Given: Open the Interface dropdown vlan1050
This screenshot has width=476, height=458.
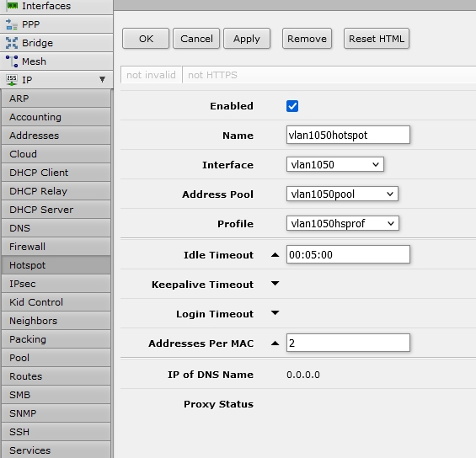Looking at the screenshot, I should (334, 164).
